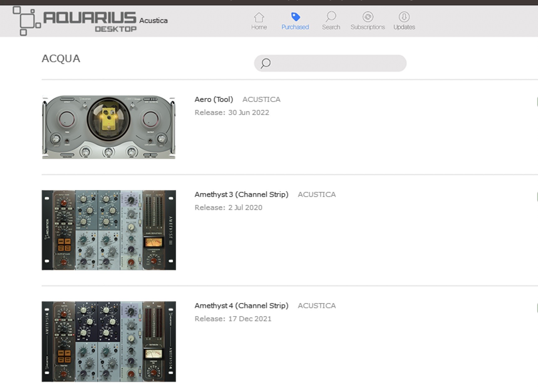Switch to the Purchased tab
The height and width of the screenshot is (392, 538).
tap(295, 21)
